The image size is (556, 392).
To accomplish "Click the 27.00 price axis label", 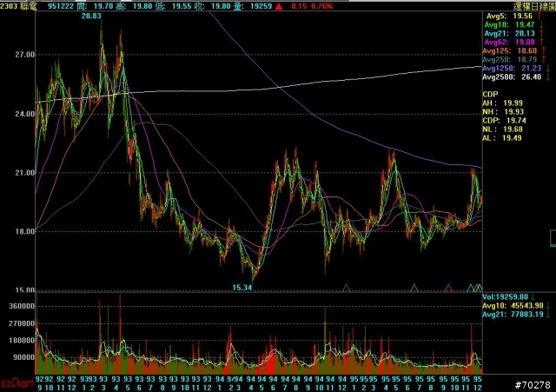I will tap(25, 55).
